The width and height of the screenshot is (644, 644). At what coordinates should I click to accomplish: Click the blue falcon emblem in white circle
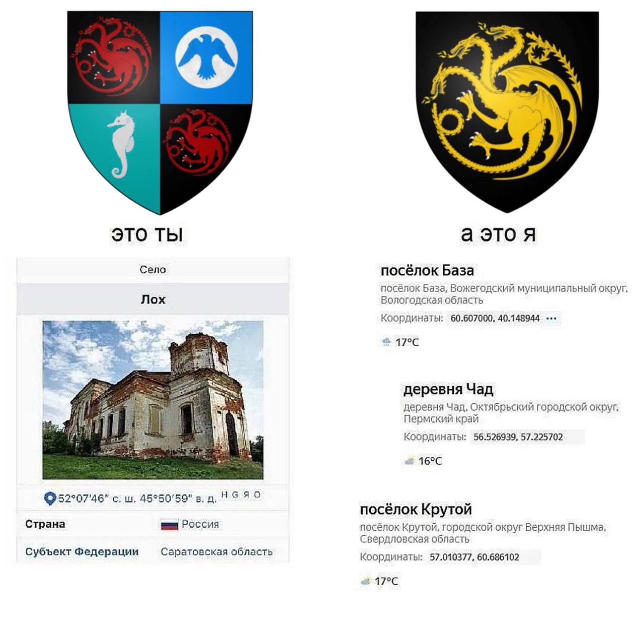pos(206,56)
